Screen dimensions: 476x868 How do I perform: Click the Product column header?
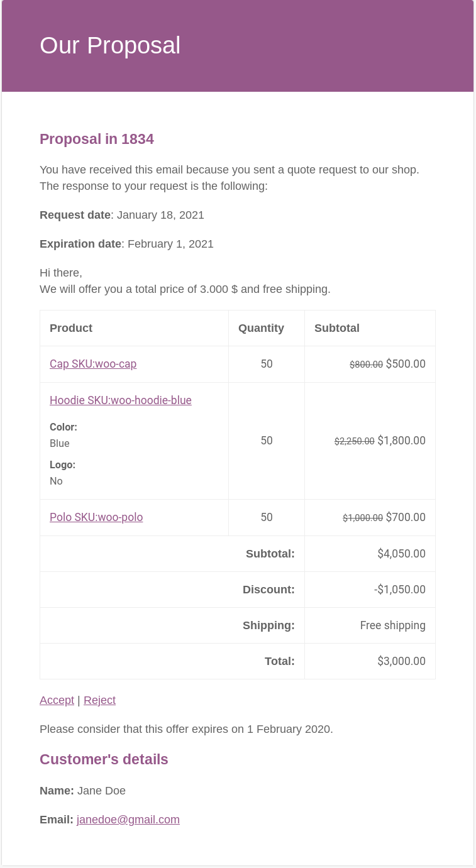(71, 328)
